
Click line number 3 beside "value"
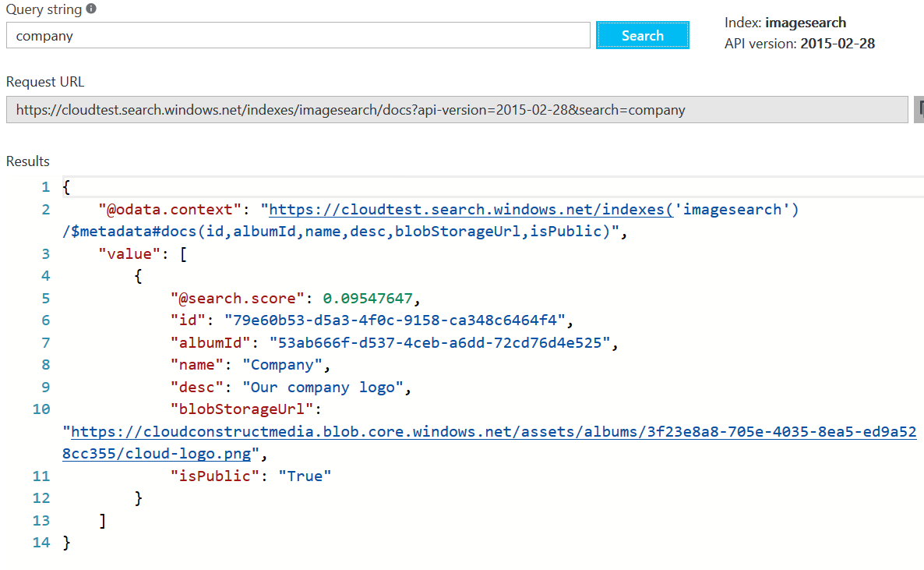tap(45, 253)
